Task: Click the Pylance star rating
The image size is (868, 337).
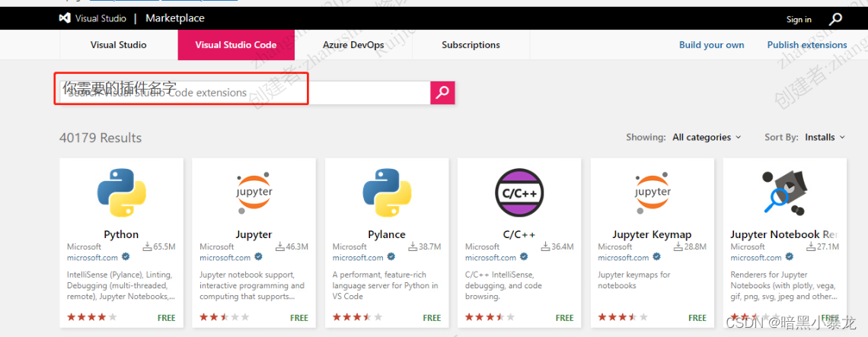Action: (x=358, y=317)
